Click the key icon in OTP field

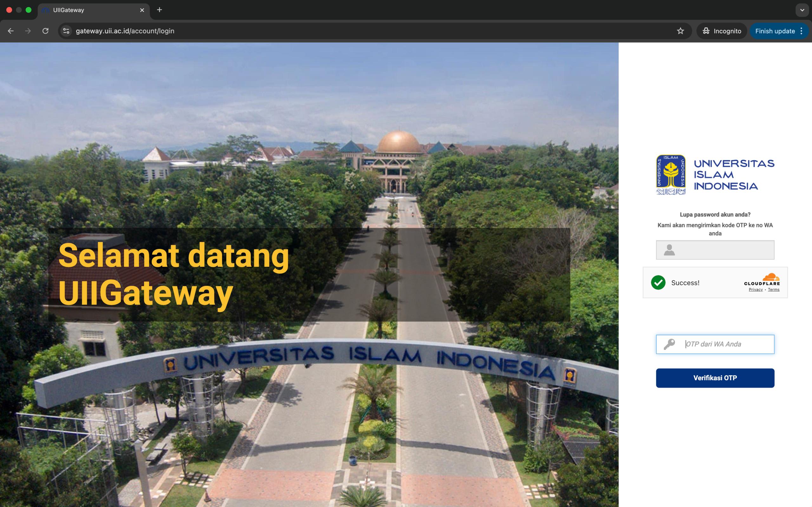coord(669,344)
